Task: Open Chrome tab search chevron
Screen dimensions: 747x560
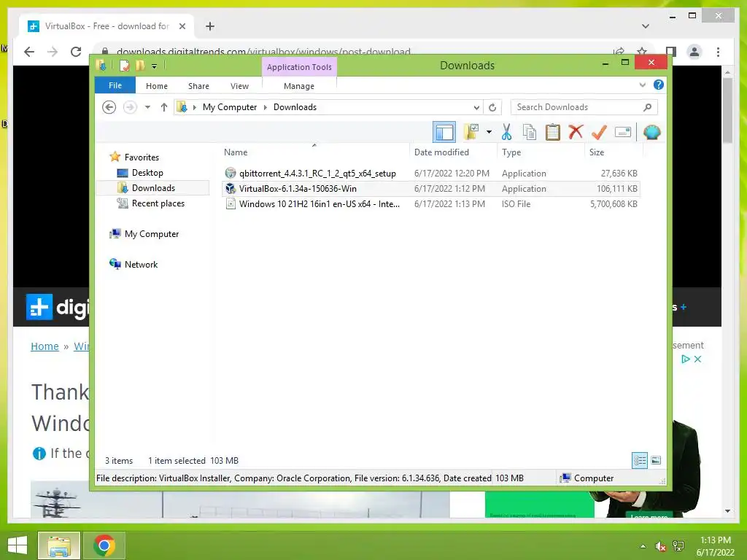Action: click(646, 26)
